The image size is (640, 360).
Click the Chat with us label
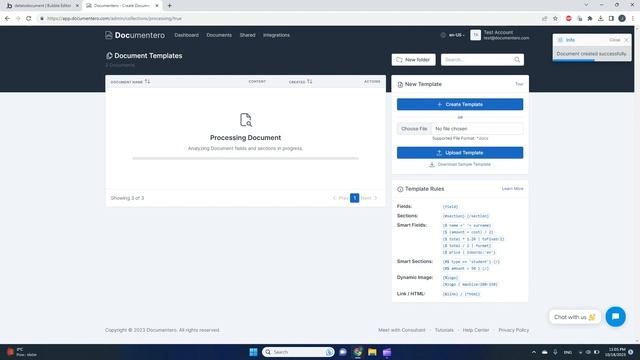click(x=575, y=317)
